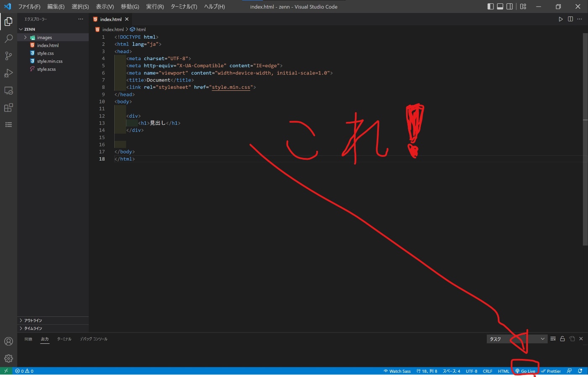Toggle primary side bar visibility

pyautogui.click(x=491, y=7)
